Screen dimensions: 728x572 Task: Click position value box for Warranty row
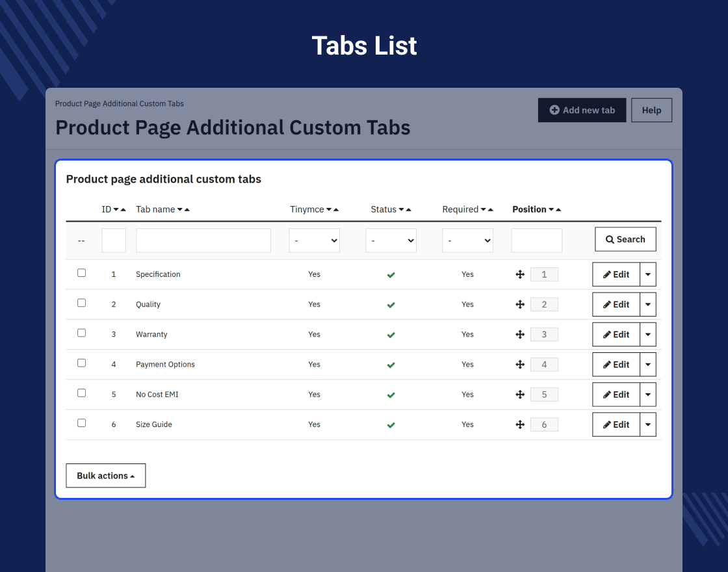(x=544, y=334)
